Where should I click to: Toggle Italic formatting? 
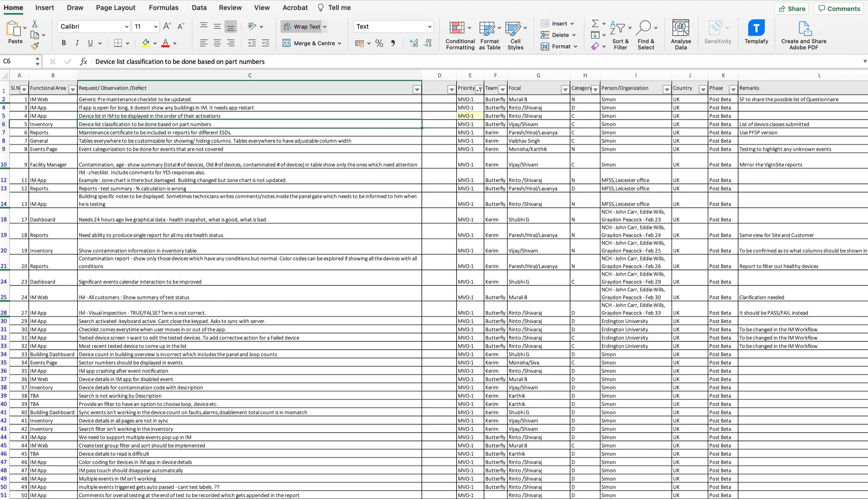[77, 43]
